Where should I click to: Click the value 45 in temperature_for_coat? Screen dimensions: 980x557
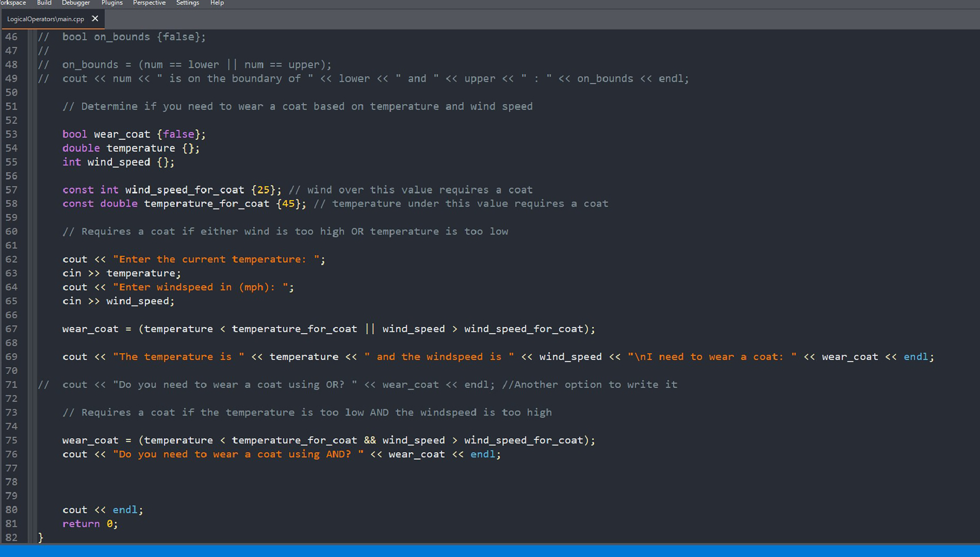coord(288,204)
